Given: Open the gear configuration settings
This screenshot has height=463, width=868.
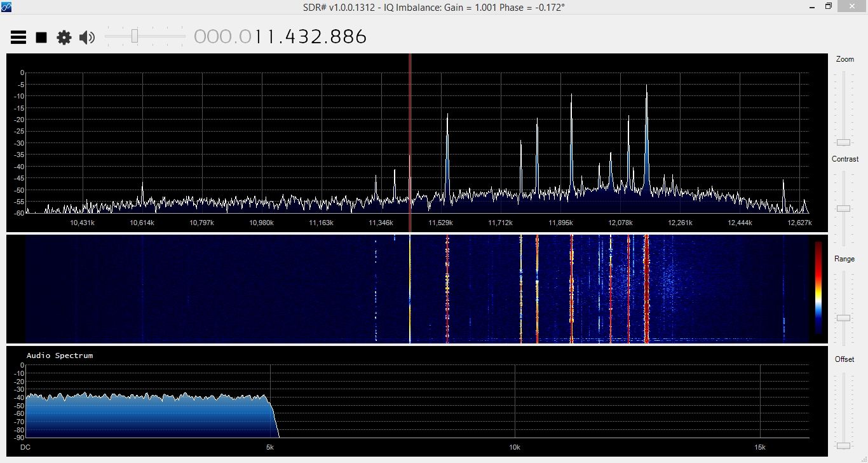Looking at the screenshot, I should click(x=64, y=38).
